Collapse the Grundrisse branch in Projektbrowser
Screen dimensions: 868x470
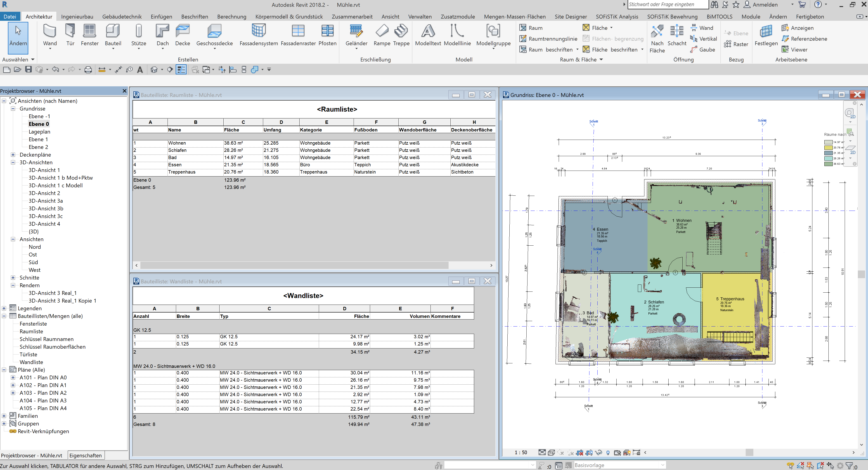tap(13, 108)
